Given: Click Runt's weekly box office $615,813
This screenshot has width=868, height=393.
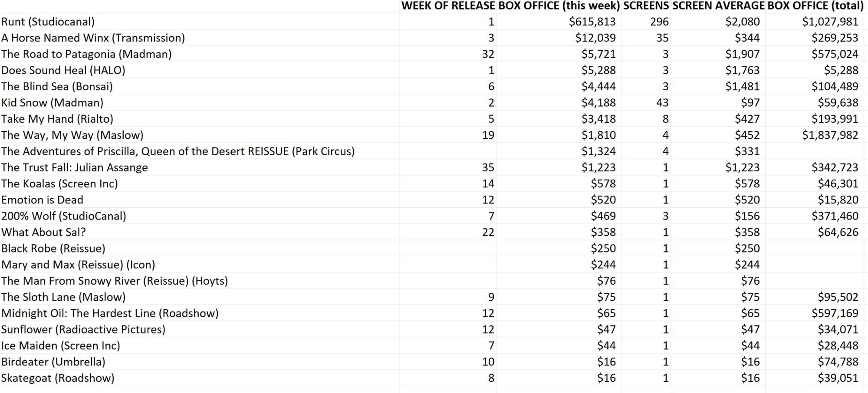Looking at the screenshot, I should 592,22.
